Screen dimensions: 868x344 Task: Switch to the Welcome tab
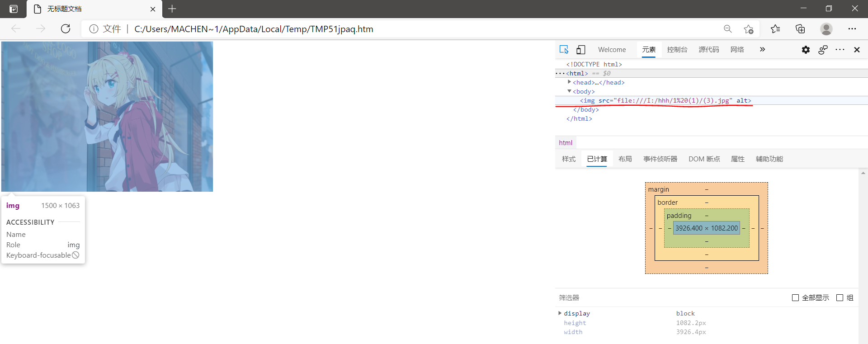[612, 50]
